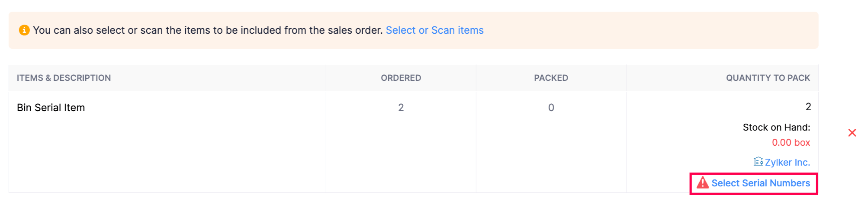Click the blank right side of the banner
This screenshot has width=868, height=224.
point(649,30)
